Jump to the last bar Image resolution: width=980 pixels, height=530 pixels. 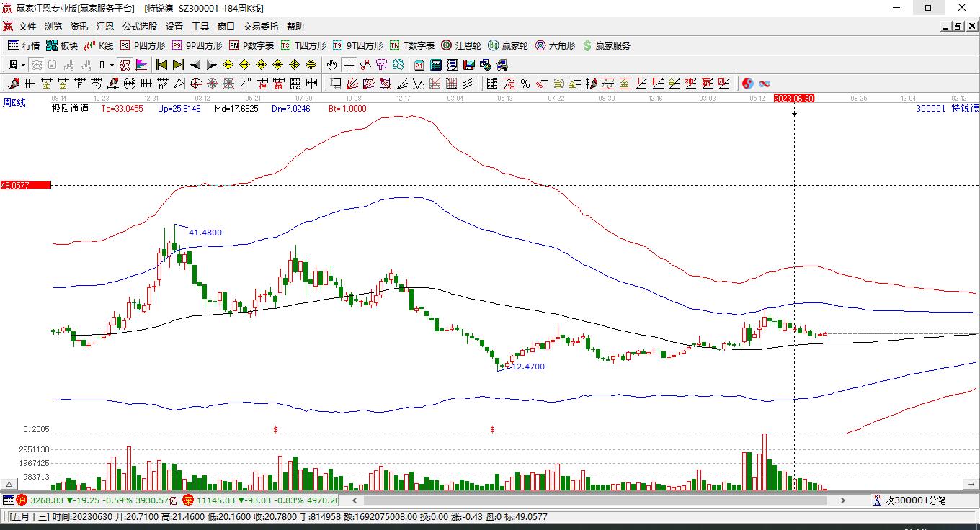point(178,65)
